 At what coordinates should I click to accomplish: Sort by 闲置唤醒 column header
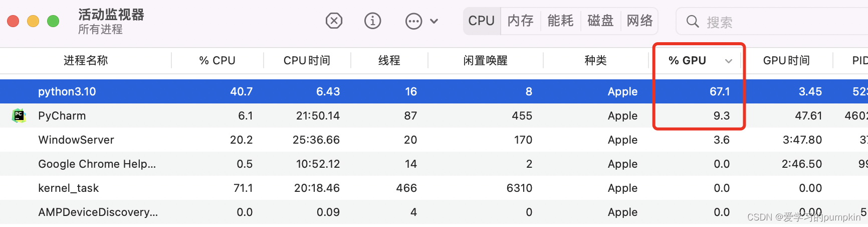(x=485, y=61)
